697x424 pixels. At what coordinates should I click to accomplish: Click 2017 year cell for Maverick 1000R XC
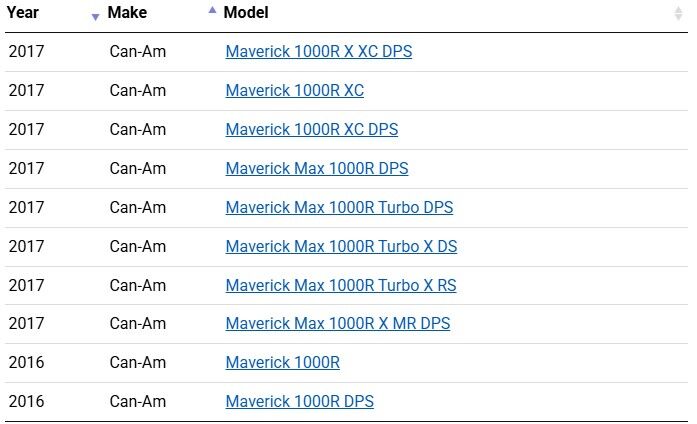(26, 91)
